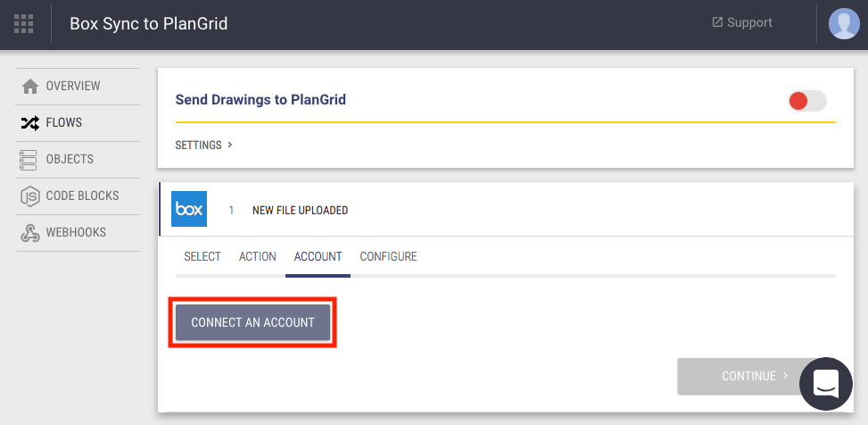Open the apps grid menu icon
The height and width of the screenshot is (425, 868).
click(24, 24)
